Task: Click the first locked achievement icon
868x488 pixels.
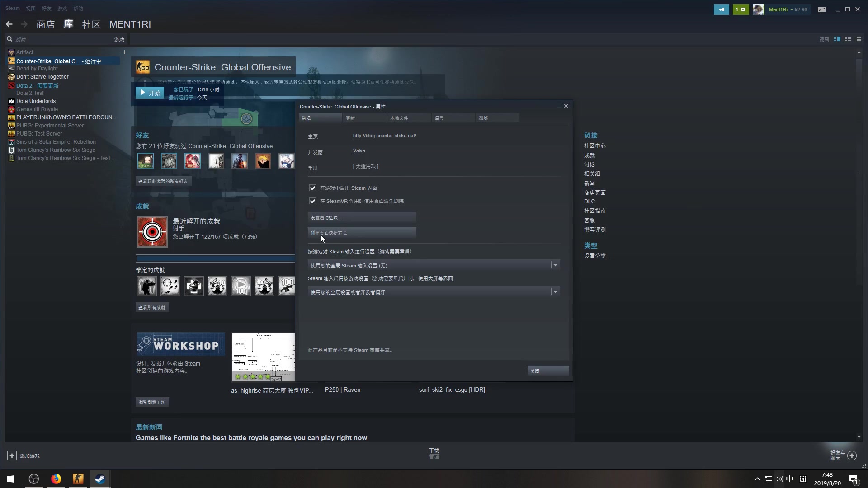Action: point(146,286)
